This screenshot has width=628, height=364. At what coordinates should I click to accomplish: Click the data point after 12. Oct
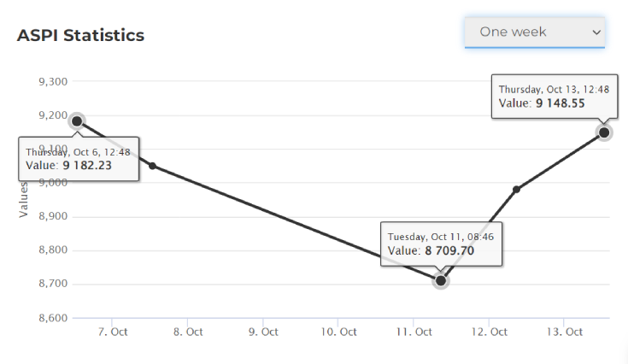(516, 190)
